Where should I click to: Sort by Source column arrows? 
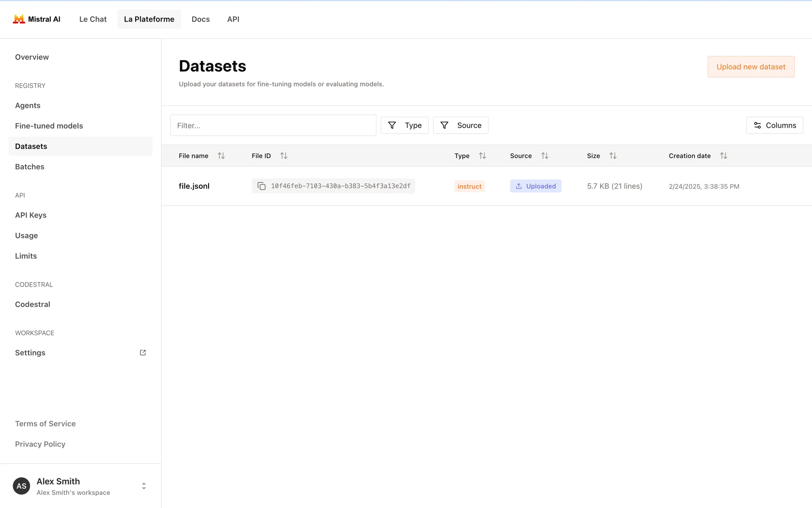click(x=545, y=156)
